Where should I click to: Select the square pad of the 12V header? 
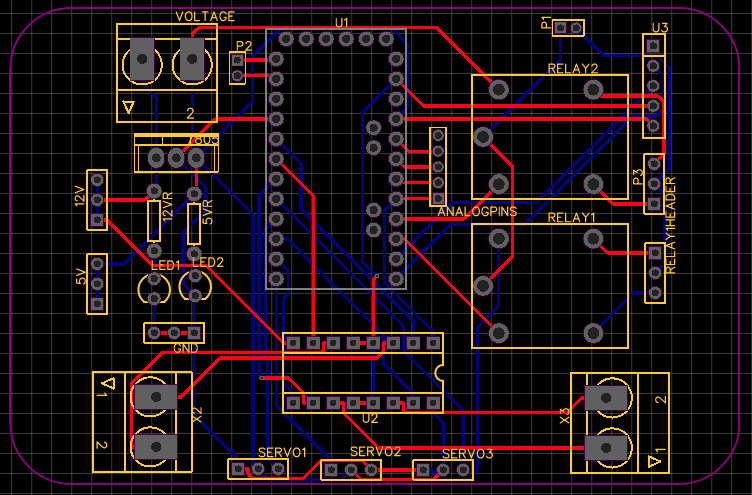(x=97, y=221)
